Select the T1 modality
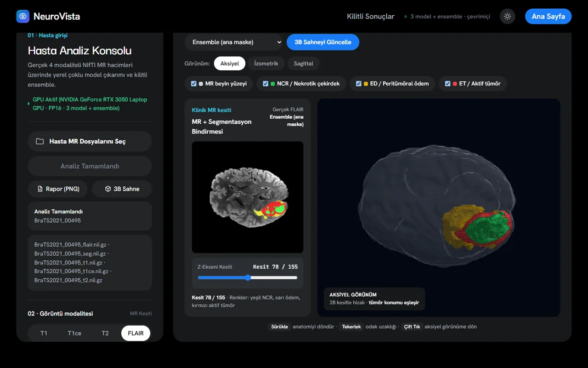588x368 pixels. [x=44, y=333]
